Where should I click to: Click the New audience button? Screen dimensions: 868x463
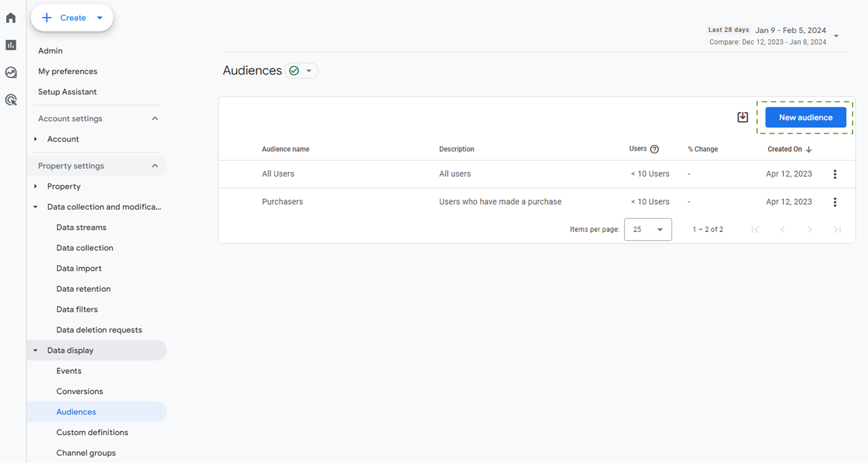(805, 118)
